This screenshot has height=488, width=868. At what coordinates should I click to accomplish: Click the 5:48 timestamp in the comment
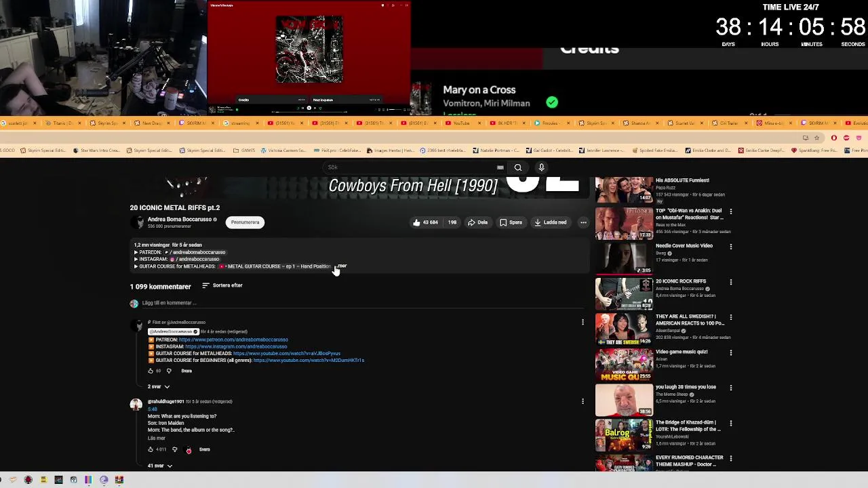click(153, 409)
